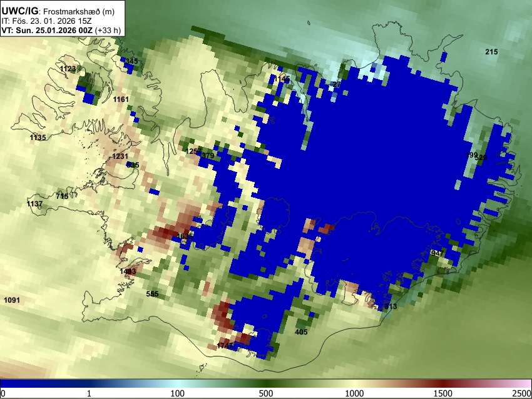Click the 'UWC/IG: Frostmarkshæð (m)' title text
Image resolution: width=532 pixels, height=399 pixels.
click(58, 11)
